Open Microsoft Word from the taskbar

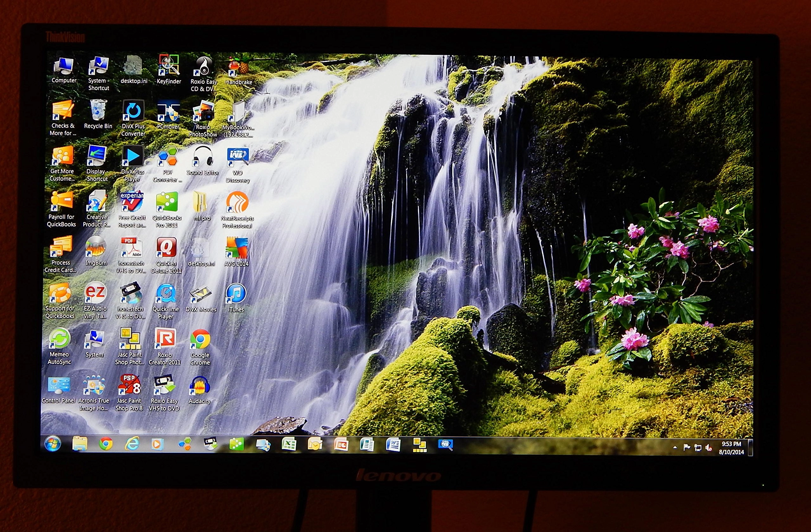pos(393,445)
